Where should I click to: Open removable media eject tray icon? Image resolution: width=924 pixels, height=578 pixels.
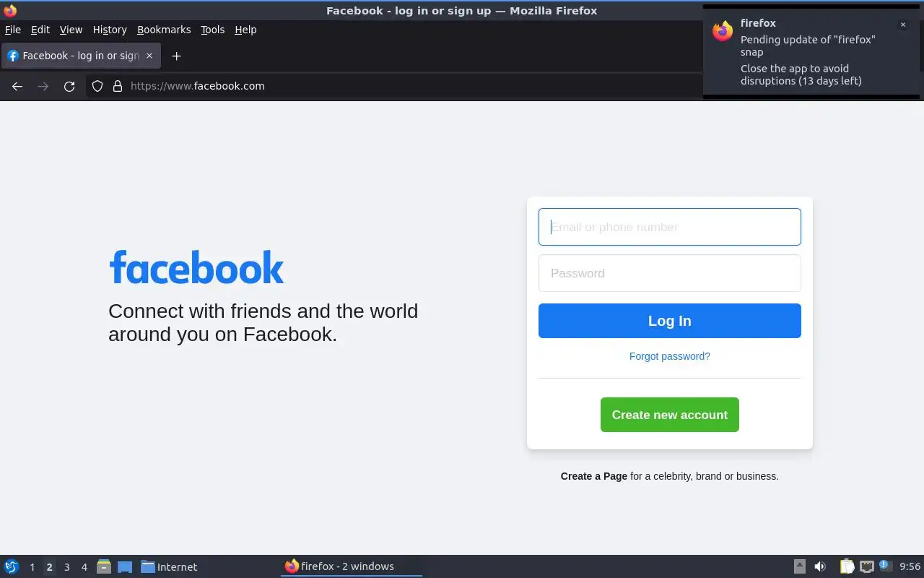click(799, 566)
